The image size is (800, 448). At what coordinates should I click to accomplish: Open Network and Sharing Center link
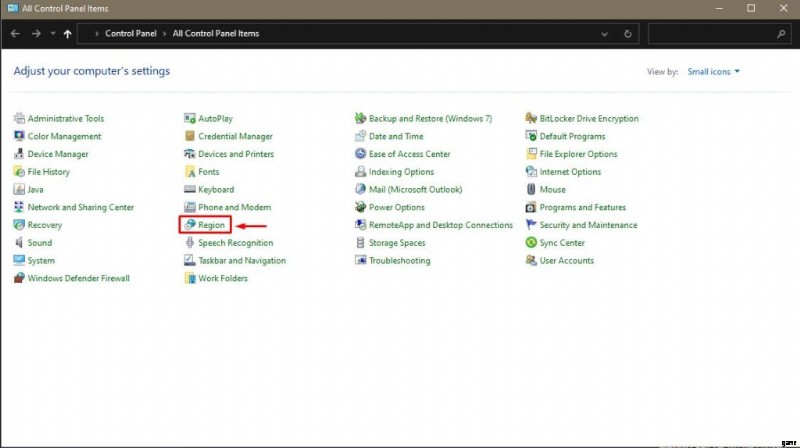tap(80, 208)
